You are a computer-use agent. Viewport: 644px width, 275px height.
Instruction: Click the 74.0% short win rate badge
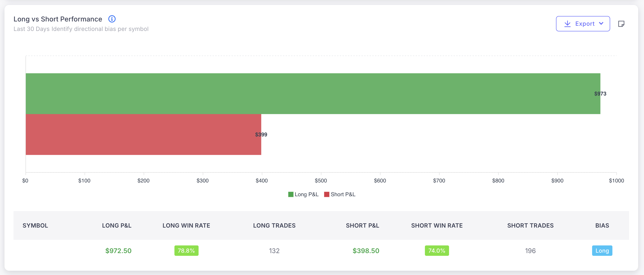[436, 250]
